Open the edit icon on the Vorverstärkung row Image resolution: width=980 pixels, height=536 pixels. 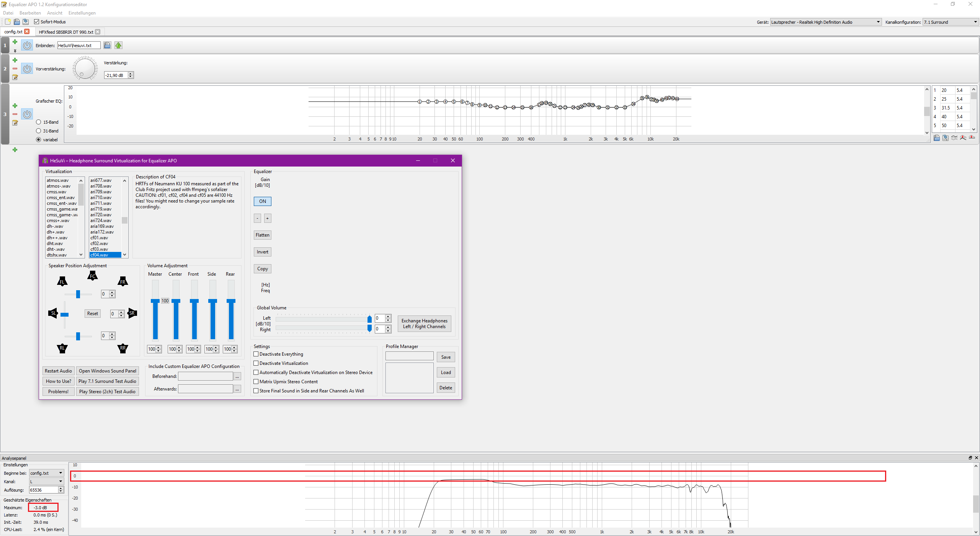click(x=15, y=77)
